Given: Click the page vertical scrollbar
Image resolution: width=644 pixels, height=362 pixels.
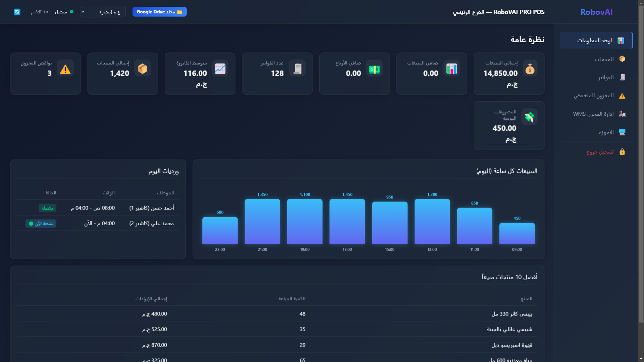Looking at the screenshot, I should tap(641, 164).
